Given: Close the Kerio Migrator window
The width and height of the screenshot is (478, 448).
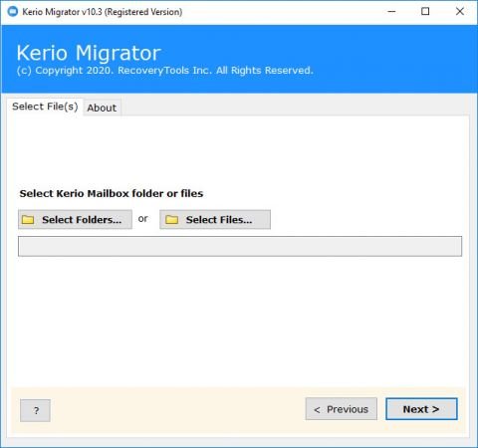Looking at the screenshot, I should (460, 12).
